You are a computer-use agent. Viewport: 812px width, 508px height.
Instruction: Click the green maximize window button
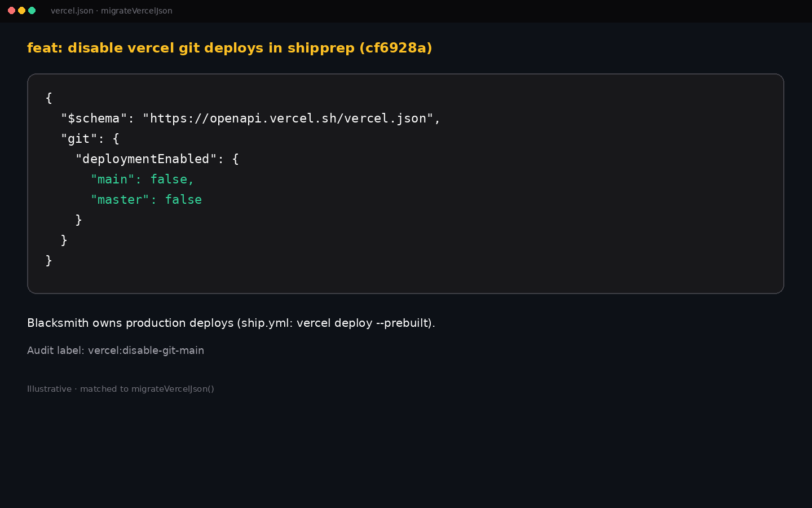click(32, 11)
